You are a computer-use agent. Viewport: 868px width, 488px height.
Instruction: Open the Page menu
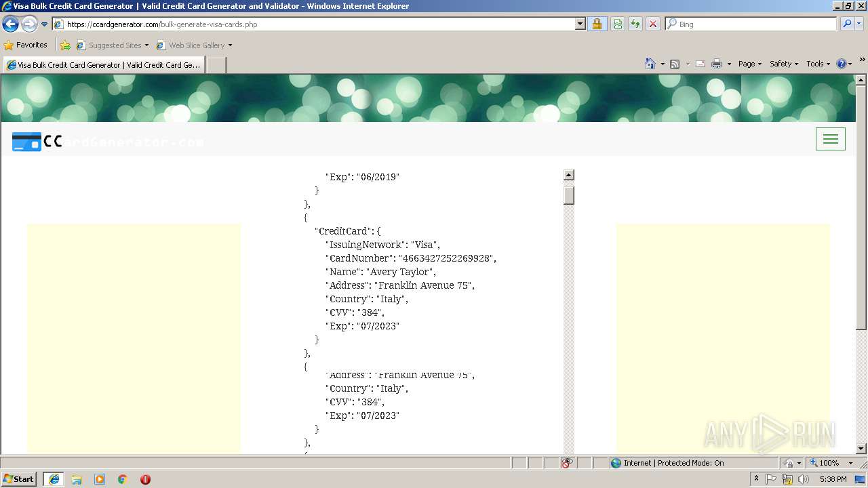pos(750,64)
